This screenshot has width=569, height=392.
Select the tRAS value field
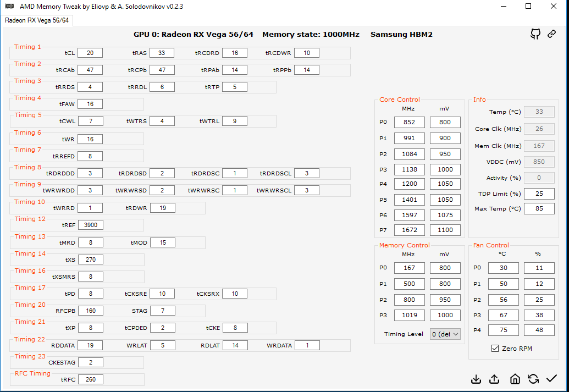point(162,53)
